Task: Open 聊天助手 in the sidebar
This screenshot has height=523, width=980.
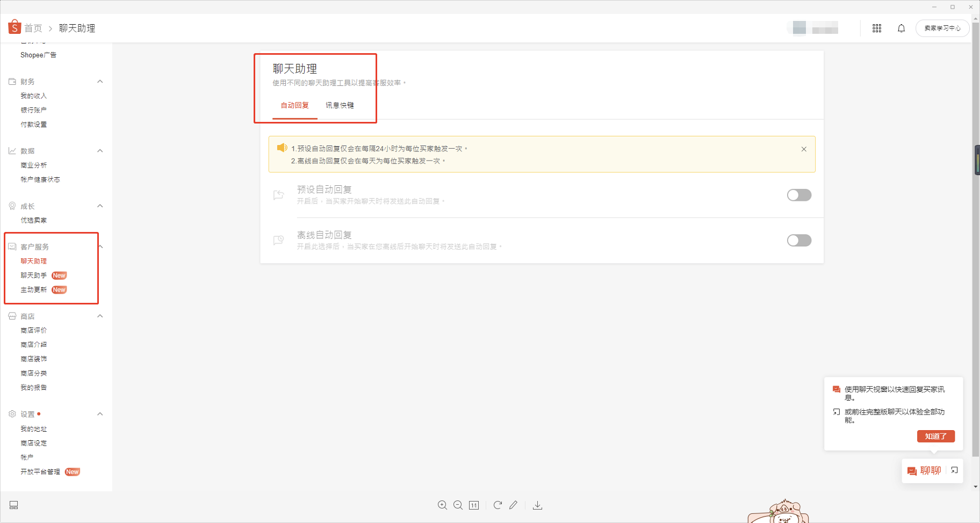Action: 34,275
